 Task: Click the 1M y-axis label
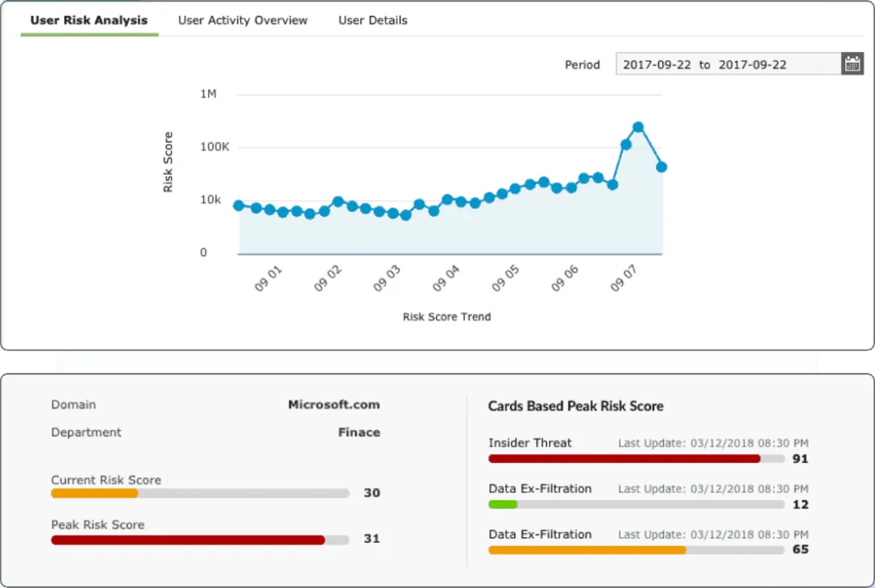pyautogui.click(x=208, y=93)
